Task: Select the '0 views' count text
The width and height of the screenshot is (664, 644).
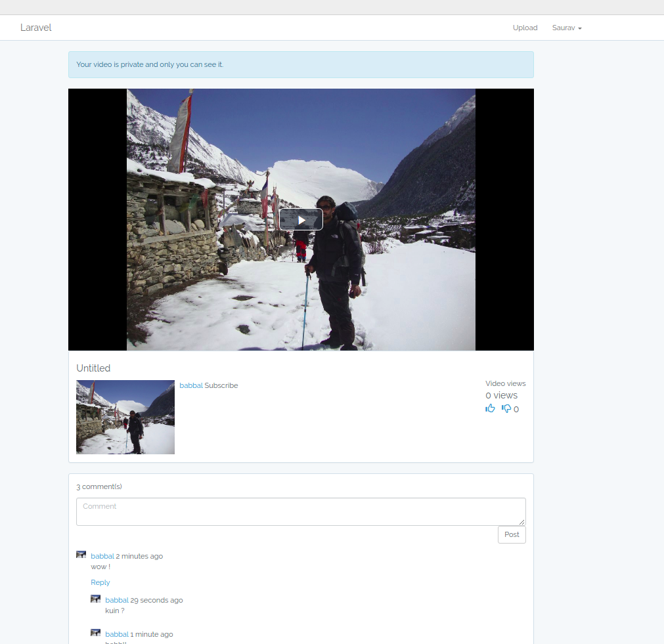Action: point(501,395)
